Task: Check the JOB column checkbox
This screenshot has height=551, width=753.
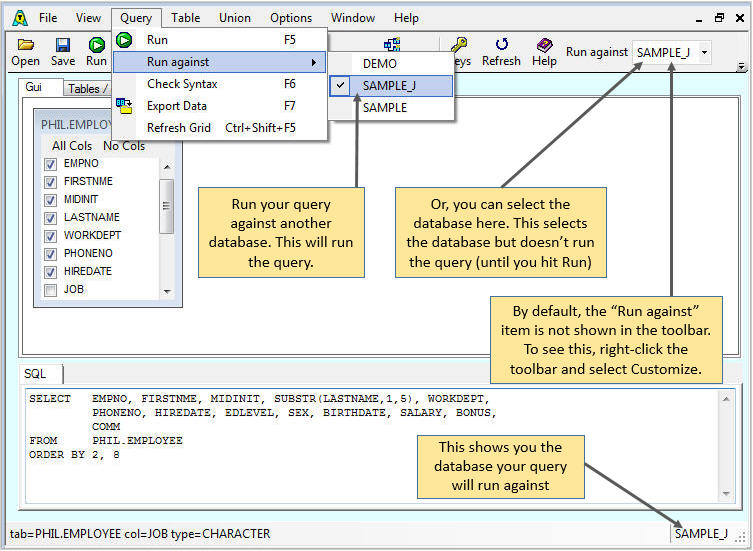Action: point(50,290)
